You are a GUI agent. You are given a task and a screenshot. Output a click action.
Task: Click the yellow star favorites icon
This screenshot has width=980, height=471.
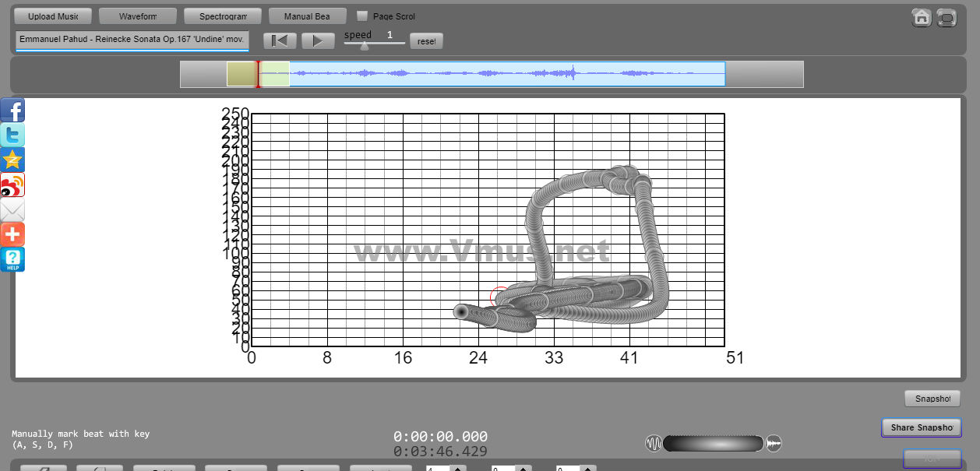12,160
